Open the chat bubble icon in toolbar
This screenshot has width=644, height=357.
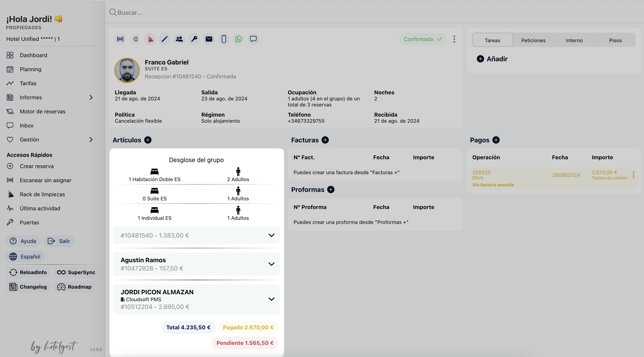click(x=253, y=39)
